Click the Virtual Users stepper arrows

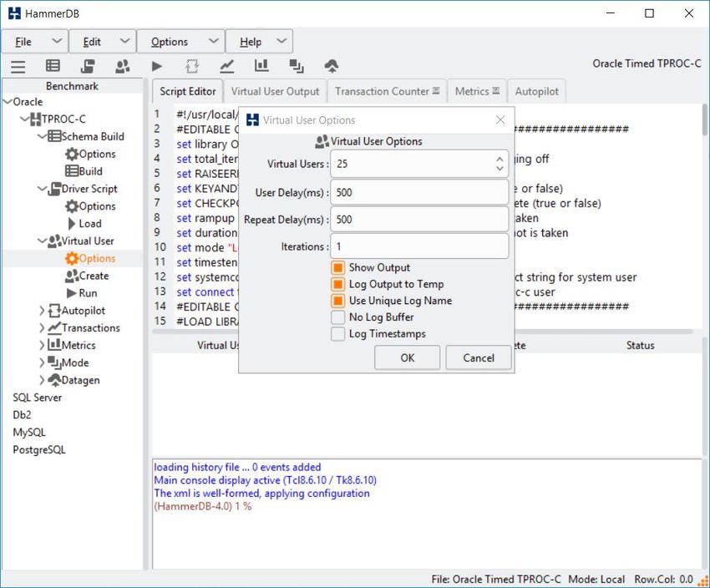[x=500, y=164]
